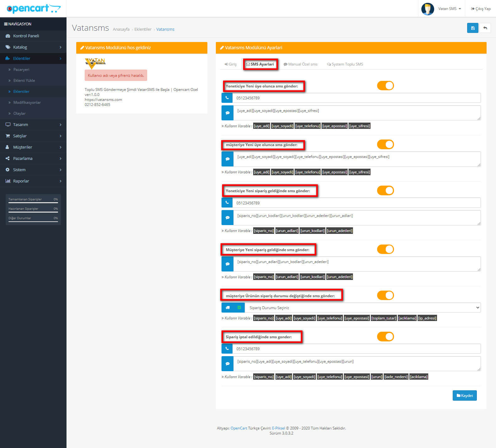Open Modifikasyonlar submenu item
This screenshot has height=448, width=496.
click(x=27, y=103)
